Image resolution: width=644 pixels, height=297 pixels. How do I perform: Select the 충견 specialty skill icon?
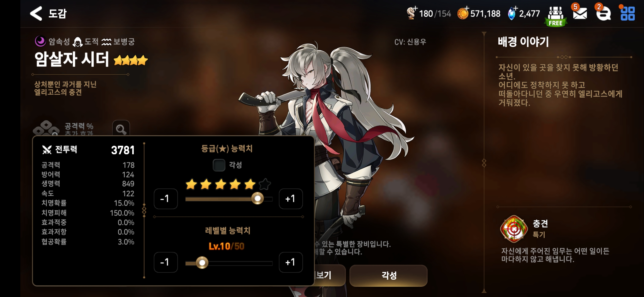(x=514, y=229)
